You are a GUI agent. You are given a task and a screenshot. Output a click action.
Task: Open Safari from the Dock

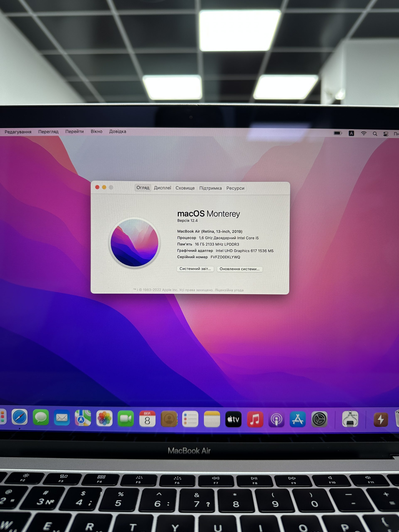pyautogui.click(x=20, y=417)
